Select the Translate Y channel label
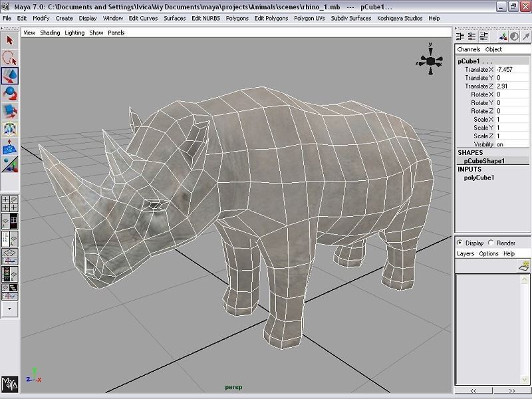Screen dimensions: 532x399 (479, 78)
